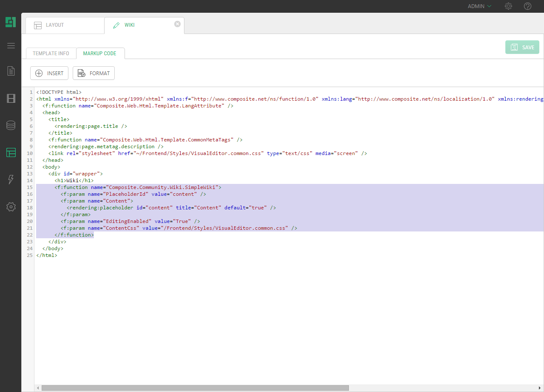This screenshot has width=544, height=392.
Task: Open the help question mark icon
Action: [527, 6]
